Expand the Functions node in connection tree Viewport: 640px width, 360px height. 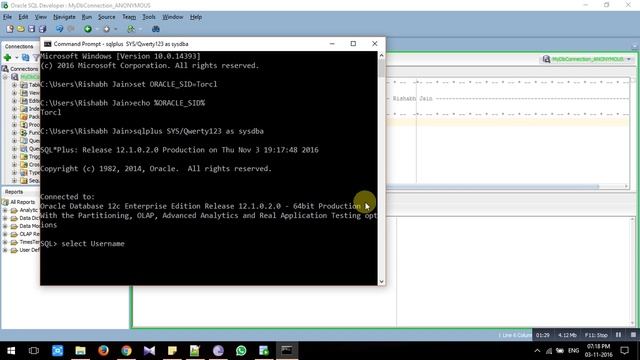pyautogui.click(x=14, y=133)
